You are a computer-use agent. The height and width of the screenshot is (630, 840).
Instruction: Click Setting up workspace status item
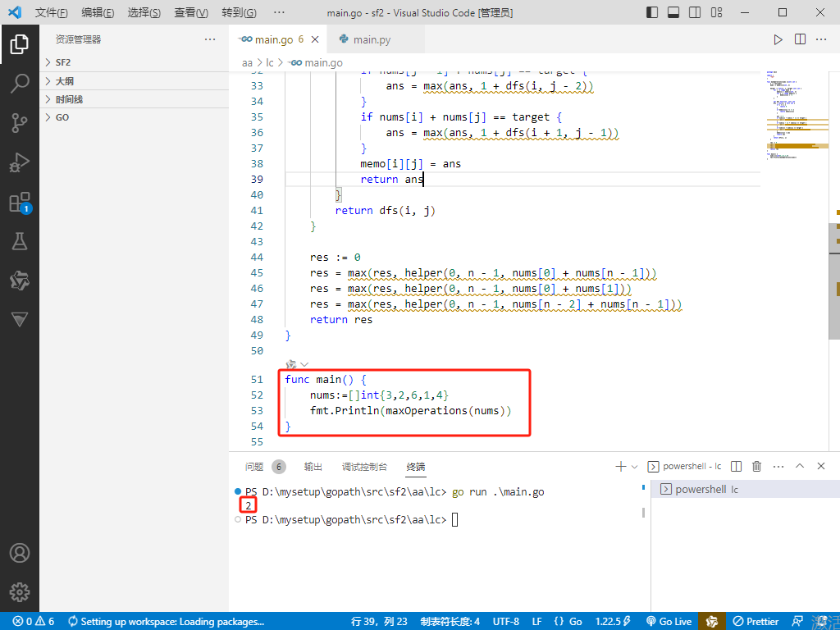point(167,622)
